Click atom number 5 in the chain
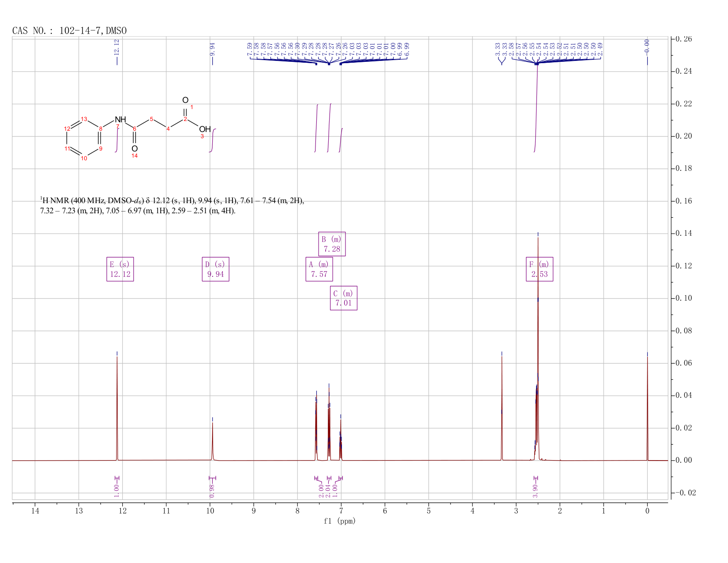This screenshot has height=563, width=728. coord(151,119)
